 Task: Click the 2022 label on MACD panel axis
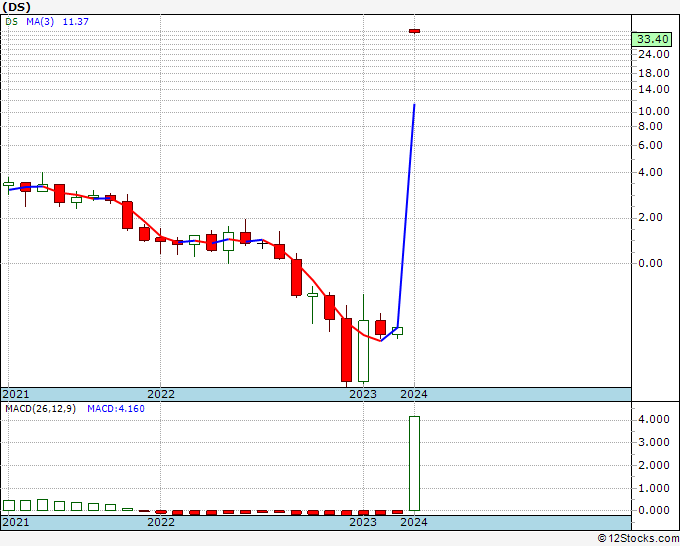tap(161, 522)
